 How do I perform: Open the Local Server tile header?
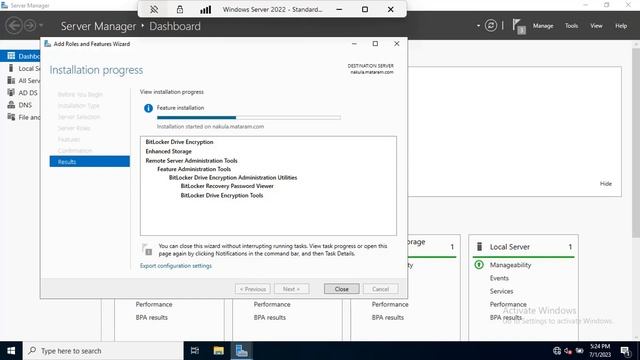pos(510,247)
